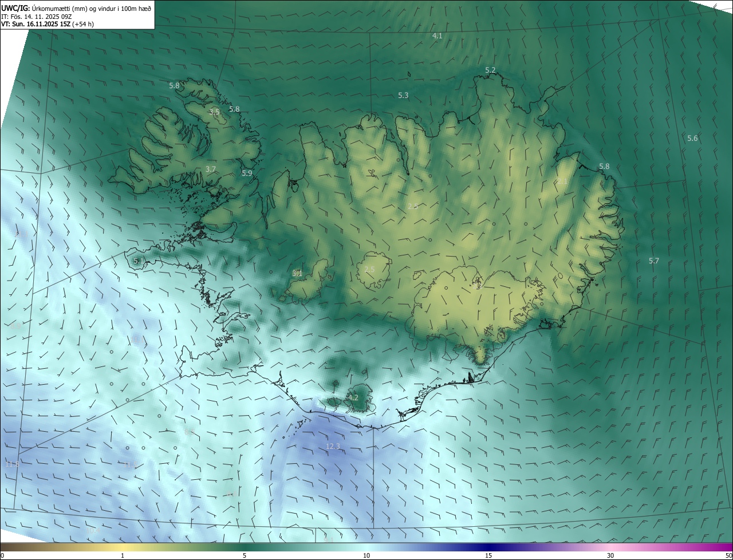733x560 pixels.
Task: Select the 3.5 value in the northern Westfjords
Action: point(214,112)
